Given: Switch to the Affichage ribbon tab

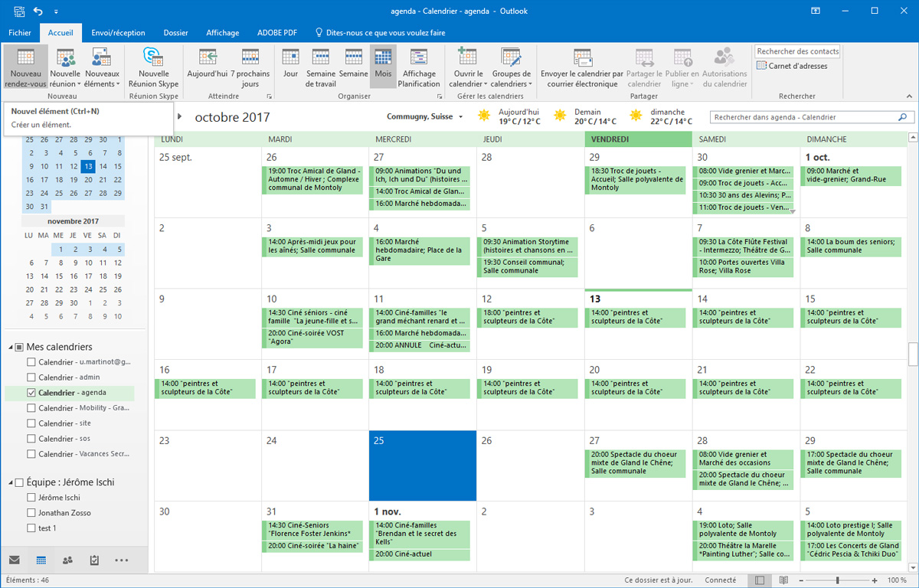Looking at the screenshot, I should 222,33.
